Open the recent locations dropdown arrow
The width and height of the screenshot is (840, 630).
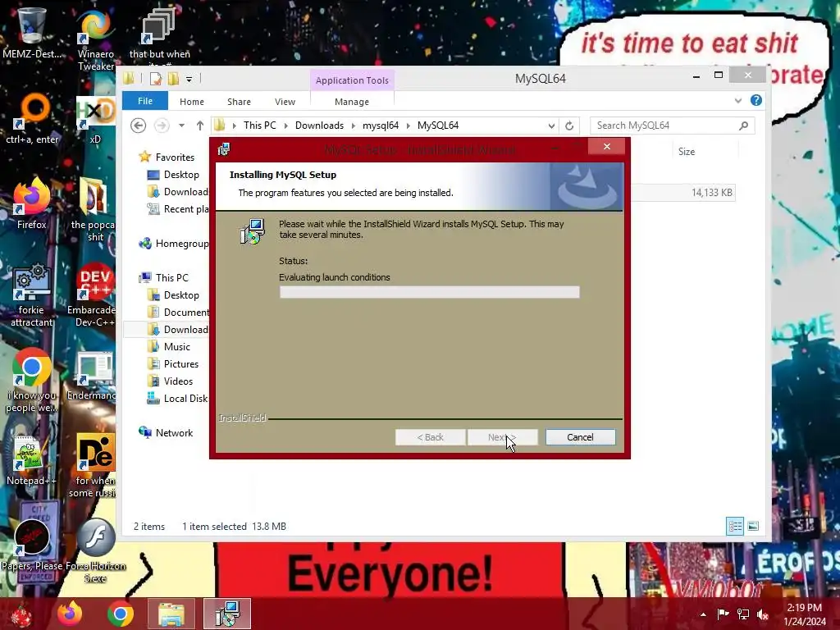point(181,126)
